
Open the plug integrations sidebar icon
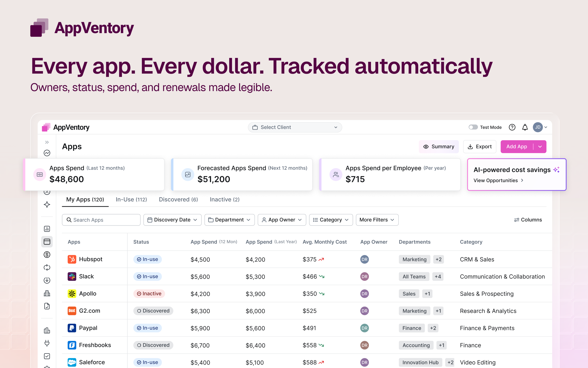(47, 343)
